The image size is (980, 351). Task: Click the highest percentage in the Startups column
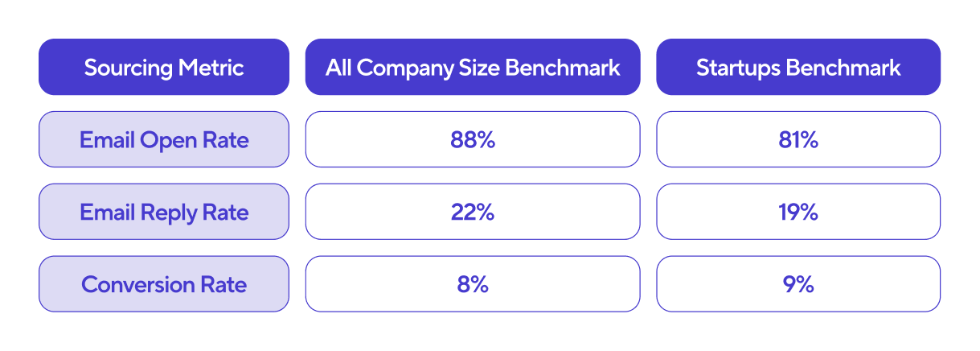pyautogui.click(x=798, y=139)
